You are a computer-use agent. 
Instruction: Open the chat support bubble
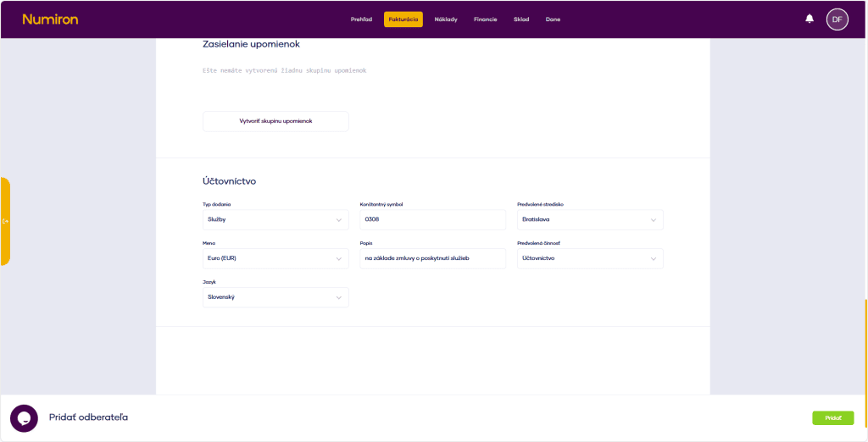tap(24, 418)
